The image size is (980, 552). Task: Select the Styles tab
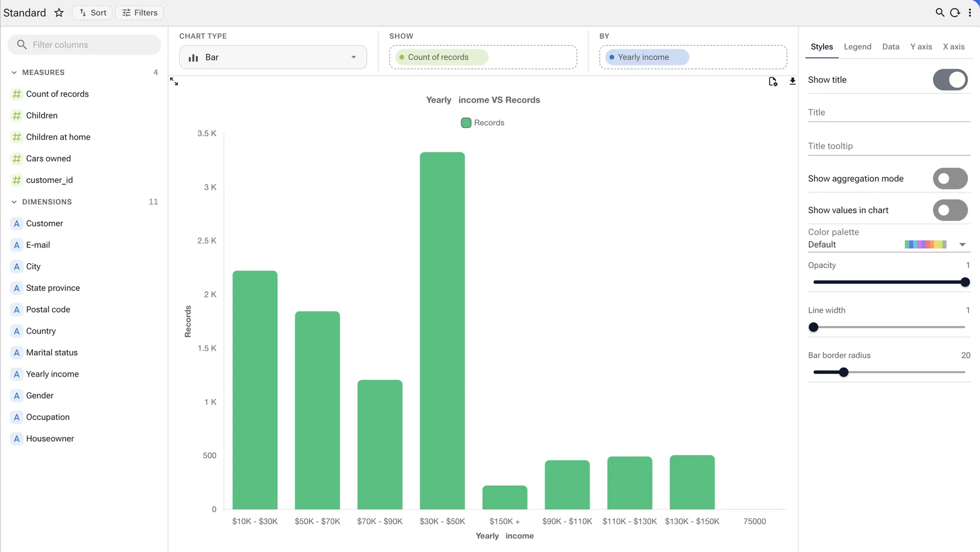click(x=822, y=46)
